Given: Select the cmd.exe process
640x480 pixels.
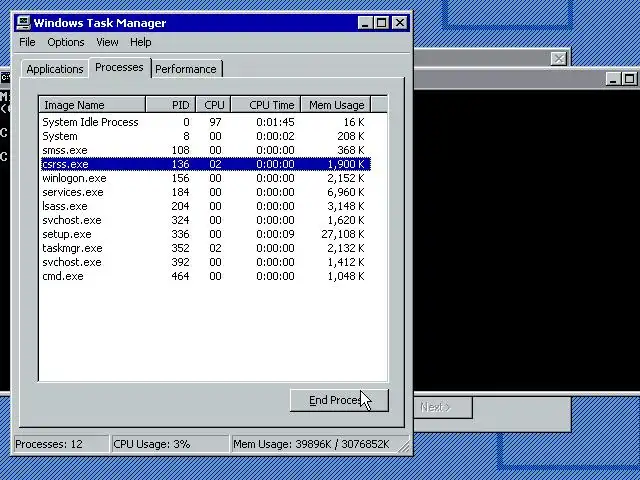Looking at the screenshot, I should (206, 276).
